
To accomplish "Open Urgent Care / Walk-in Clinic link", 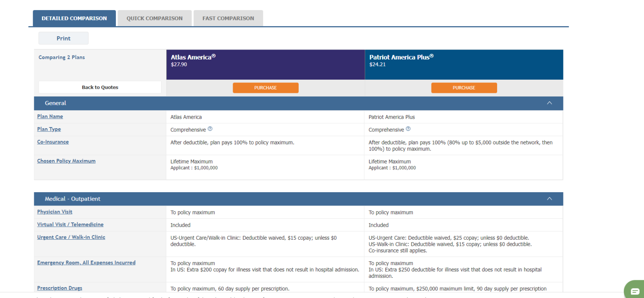I will click(71, 237).
